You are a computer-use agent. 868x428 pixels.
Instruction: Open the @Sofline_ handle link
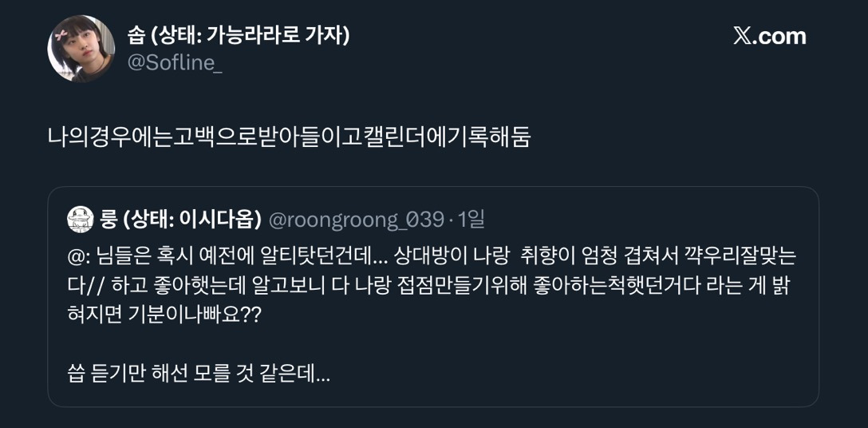[x=175, y=63]
